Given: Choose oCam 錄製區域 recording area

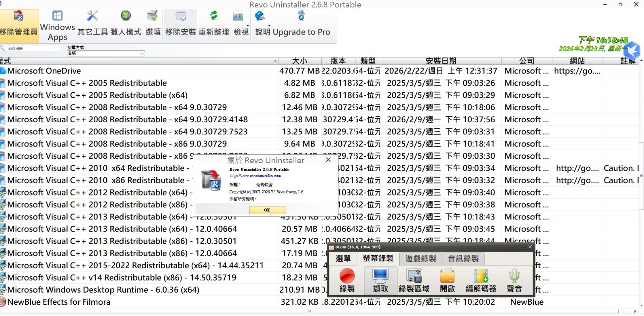Looking at the screenshot, I should [x=414, y=280].
